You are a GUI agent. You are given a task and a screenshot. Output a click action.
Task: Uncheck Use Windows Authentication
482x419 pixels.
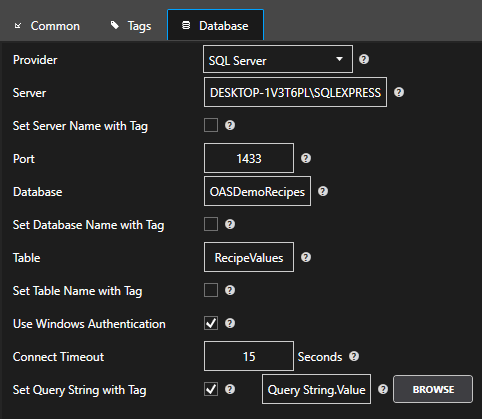211,323
